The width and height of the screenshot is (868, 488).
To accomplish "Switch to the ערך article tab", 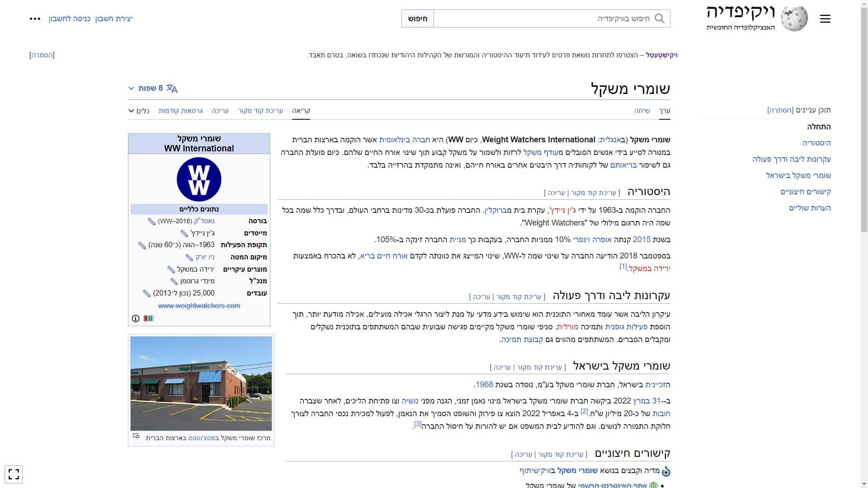I will pos(665,111).
